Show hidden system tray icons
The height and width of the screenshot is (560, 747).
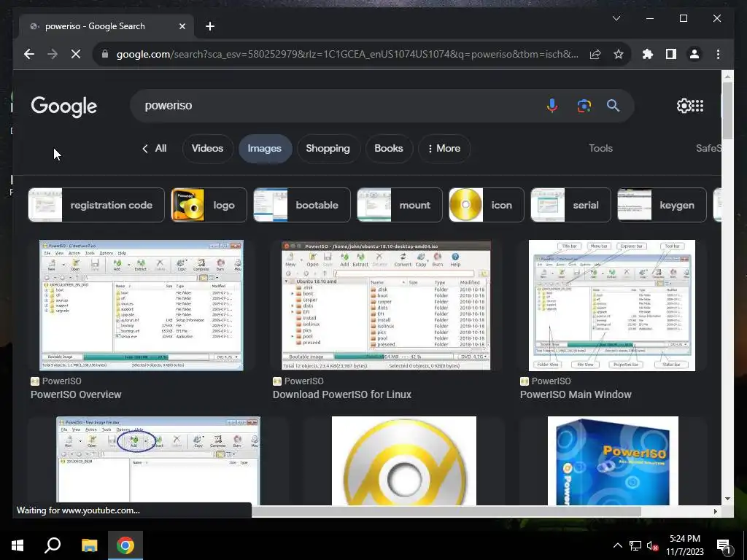pos(617,545)
